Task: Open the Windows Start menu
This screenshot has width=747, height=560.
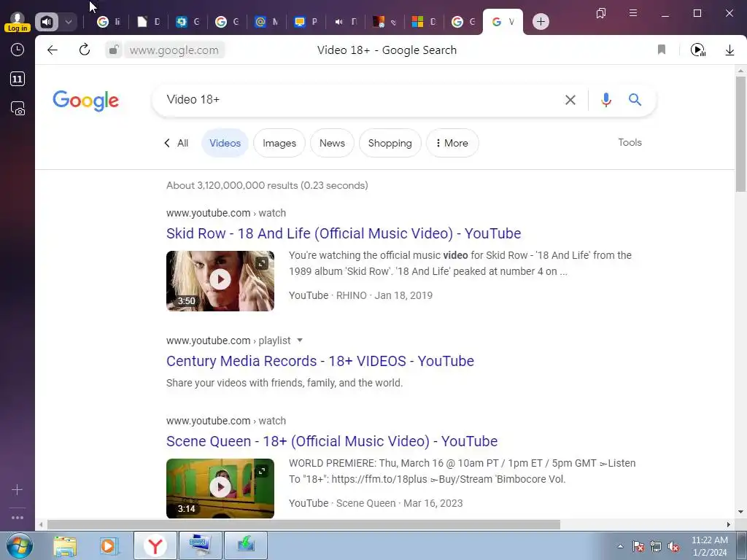Action: pyautogui.click(x=20, y=545)
